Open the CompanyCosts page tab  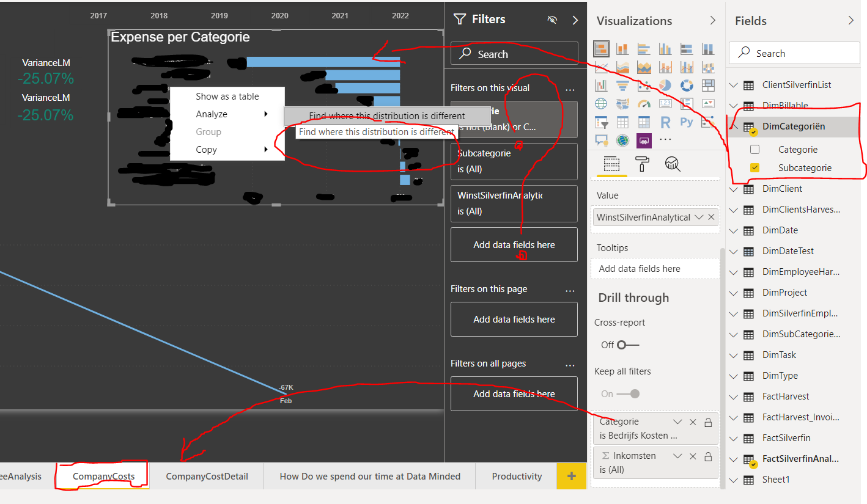point(103,476)
